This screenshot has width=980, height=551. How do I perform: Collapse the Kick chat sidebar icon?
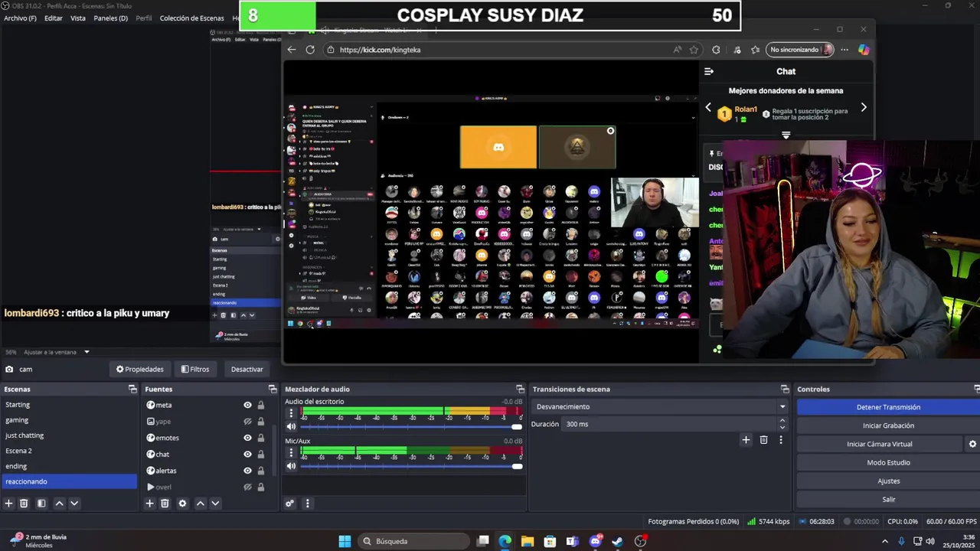click(709, 71)
